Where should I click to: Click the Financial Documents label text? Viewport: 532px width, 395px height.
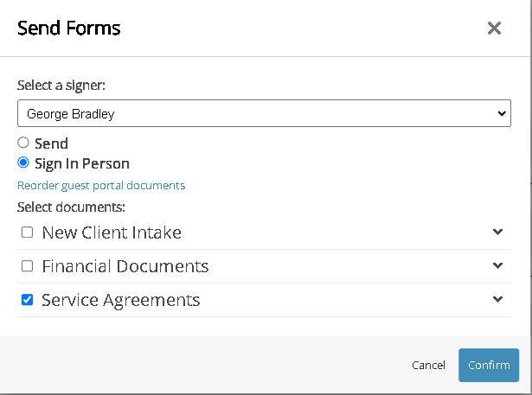(x=125, y=266)
